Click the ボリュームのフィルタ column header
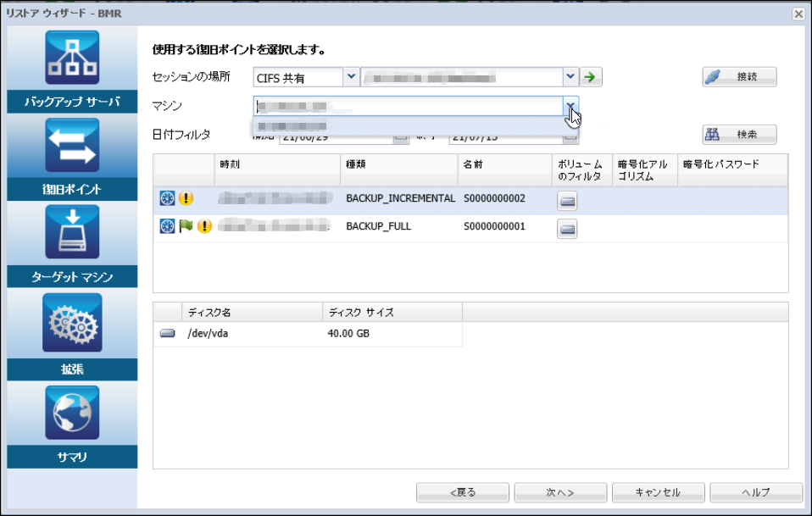This screenshot has height=516, width=812. click(x=582, y=169)
